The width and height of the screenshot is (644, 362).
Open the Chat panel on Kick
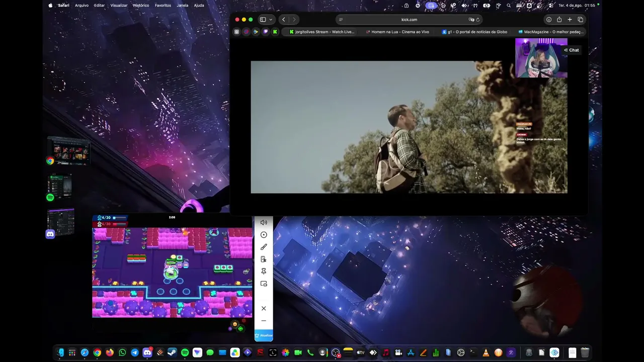click(x=572, y=50)
